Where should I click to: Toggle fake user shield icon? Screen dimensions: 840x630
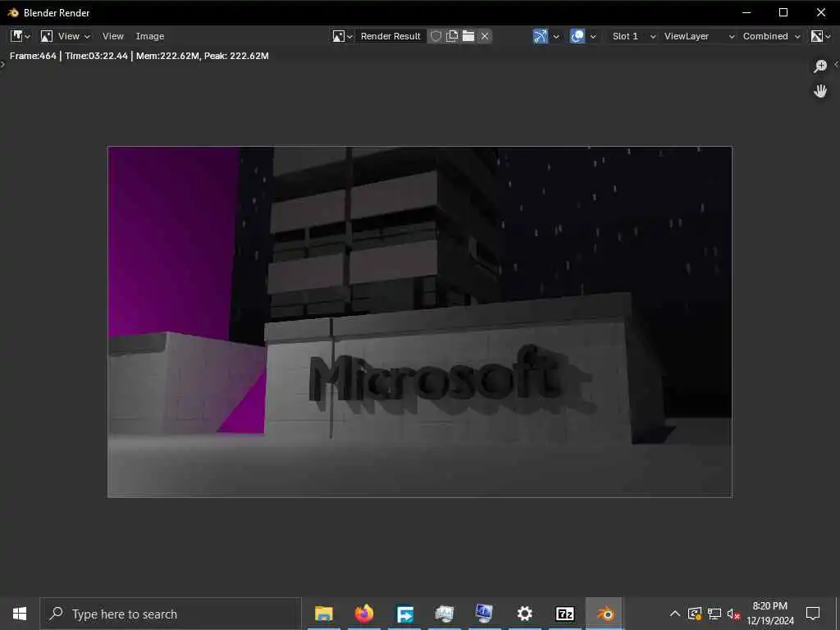coord(436,36)
